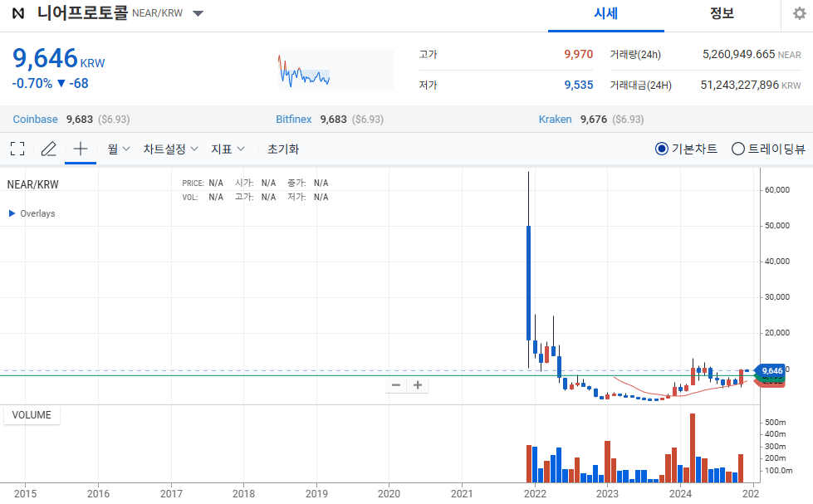This screenshot has width=813, height=504.
Task: Click the low price value 9,535
Action: (x=579, y=85)
